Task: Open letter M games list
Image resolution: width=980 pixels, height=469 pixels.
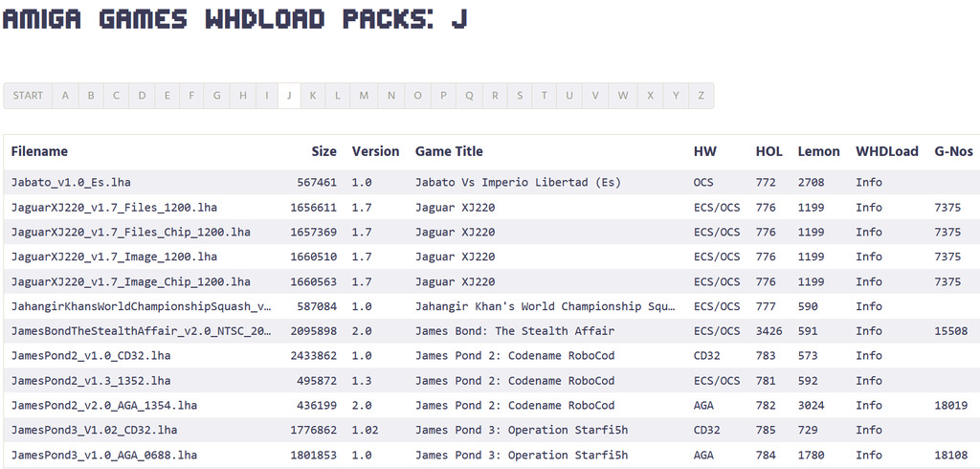Action: pyautogui.click(x=364, y=96)
